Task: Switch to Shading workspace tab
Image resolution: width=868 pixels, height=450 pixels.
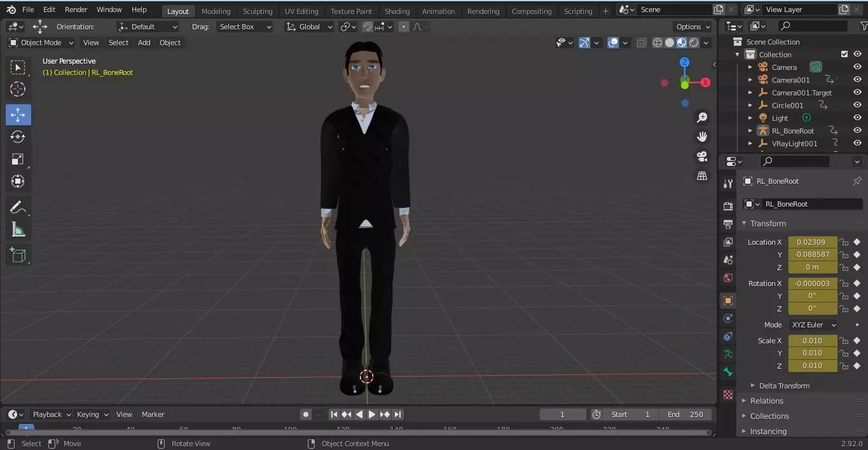Action: point(397,11)
